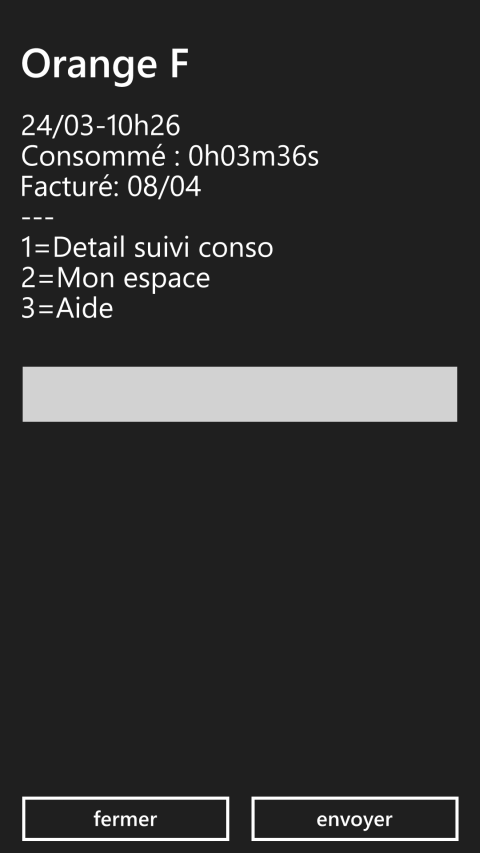Tap the fermer button
The height and width of the screenshot is (853, 480).
tap(125, 819)
